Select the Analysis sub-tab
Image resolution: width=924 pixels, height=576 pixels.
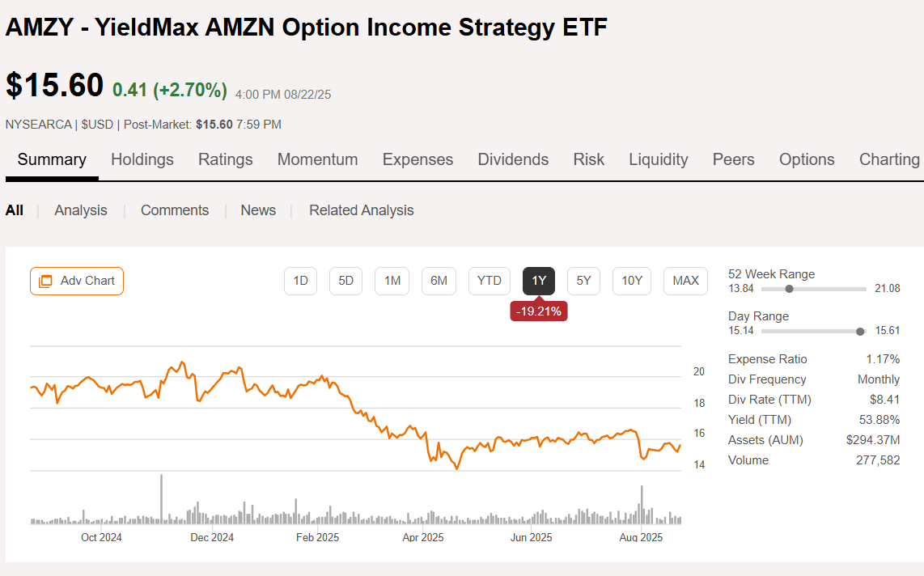point(80,210)
